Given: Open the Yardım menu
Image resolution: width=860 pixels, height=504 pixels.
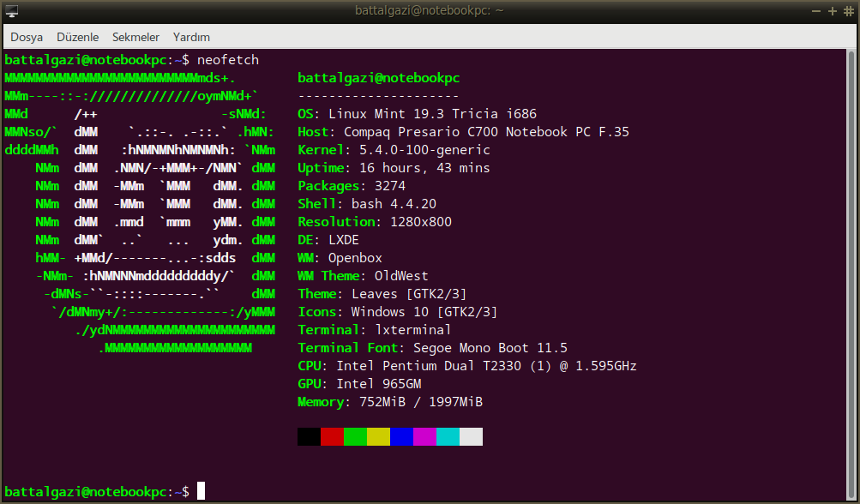Looking at the screenshot, I should click(x=191, y=38).
